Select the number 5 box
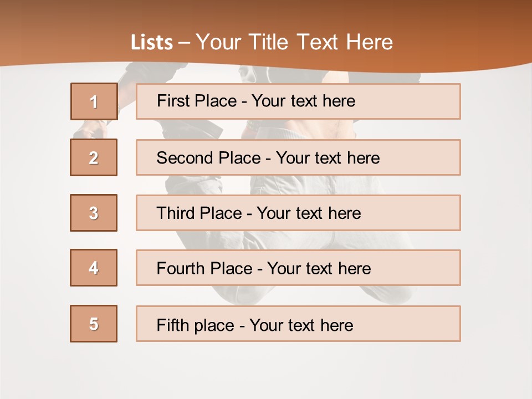Viewport: 532px width, 399px height. tap(94, 324)
